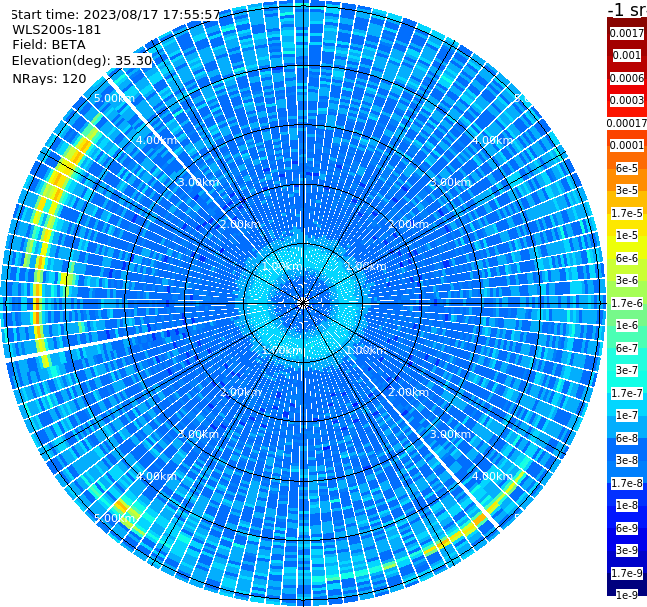Select the WLS200s-181 instrument label
The image size is (647, 607).
(x=57, y=30)
